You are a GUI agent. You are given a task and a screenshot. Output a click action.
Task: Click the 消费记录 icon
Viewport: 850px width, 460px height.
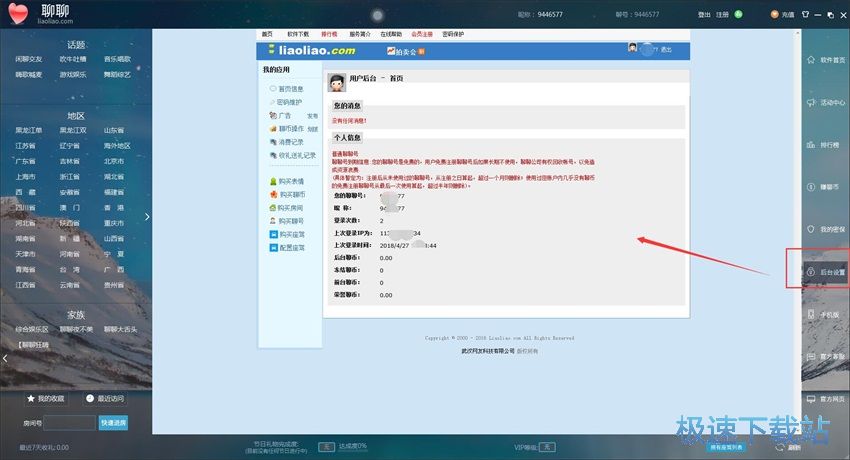273,142
